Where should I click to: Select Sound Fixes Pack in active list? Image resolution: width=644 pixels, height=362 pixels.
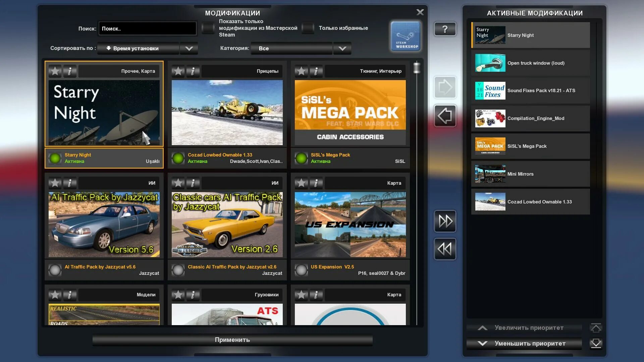pos(530,90)
